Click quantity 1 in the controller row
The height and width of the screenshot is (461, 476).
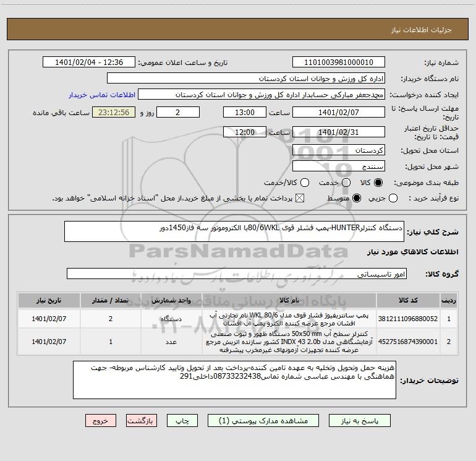coord(111,342)
